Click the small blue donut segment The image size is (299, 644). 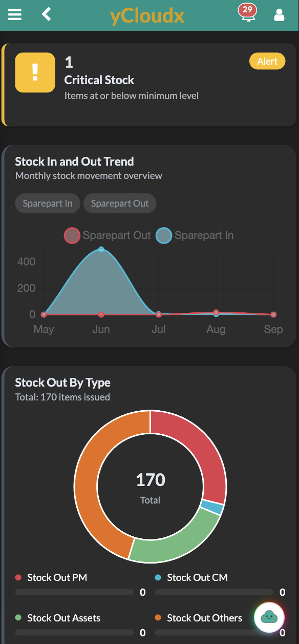pos(213,508)
